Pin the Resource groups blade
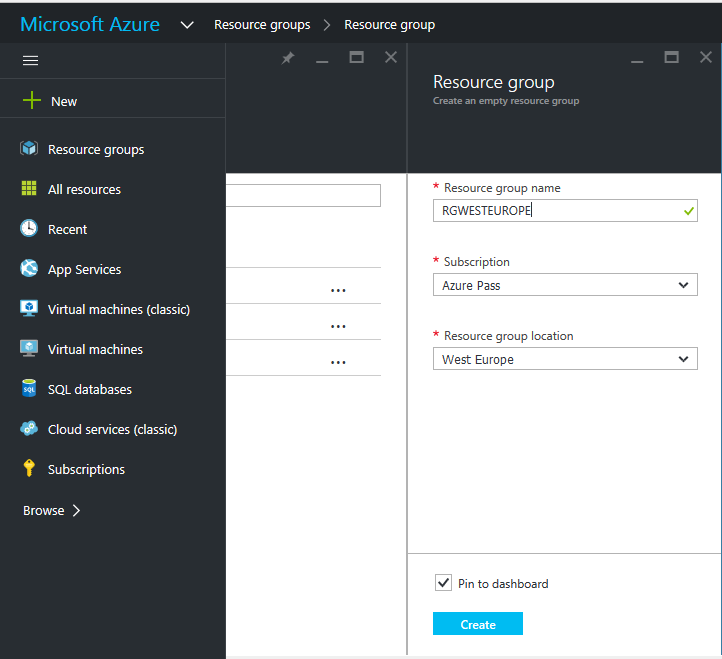This screenshot has height=659, width=722. point(288,58)
